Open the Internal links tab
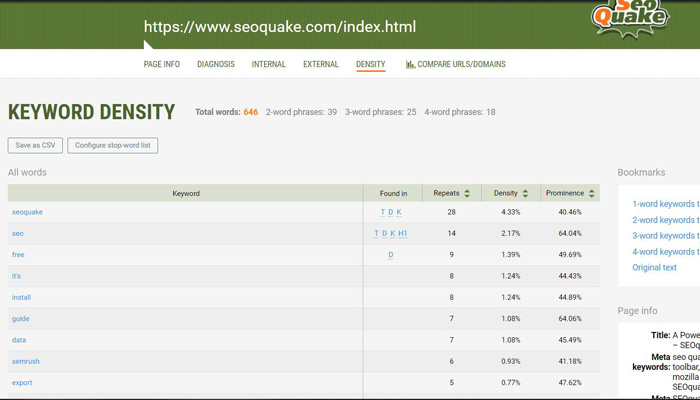The image size is (700, 400). (x=269, y=64)
